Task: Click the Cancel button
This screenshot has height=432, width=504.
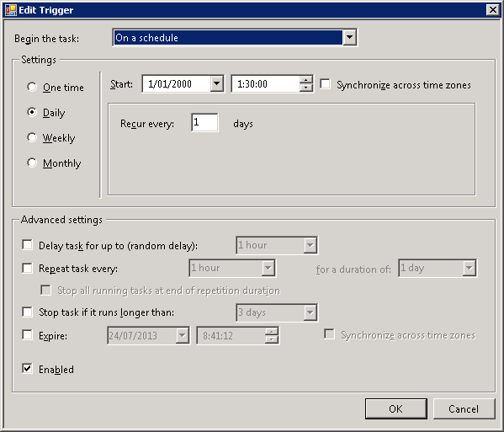Action: [464, 408]
